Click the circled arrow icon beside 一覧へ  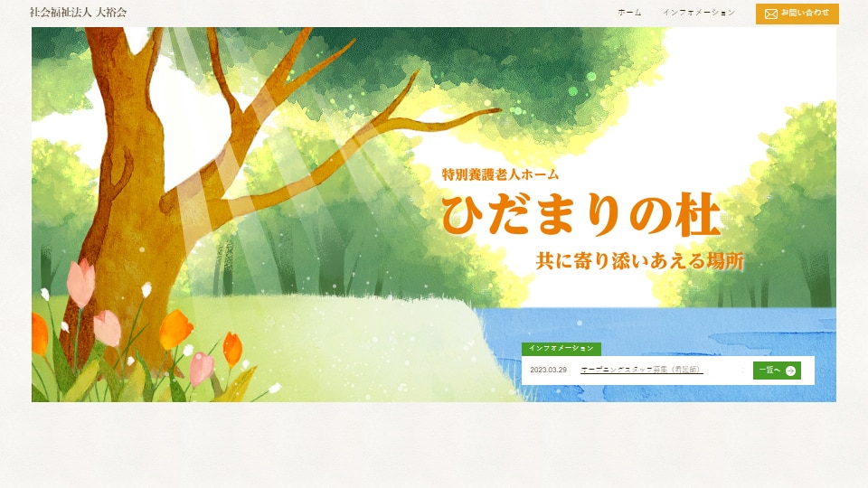click(x=790, y=371)
